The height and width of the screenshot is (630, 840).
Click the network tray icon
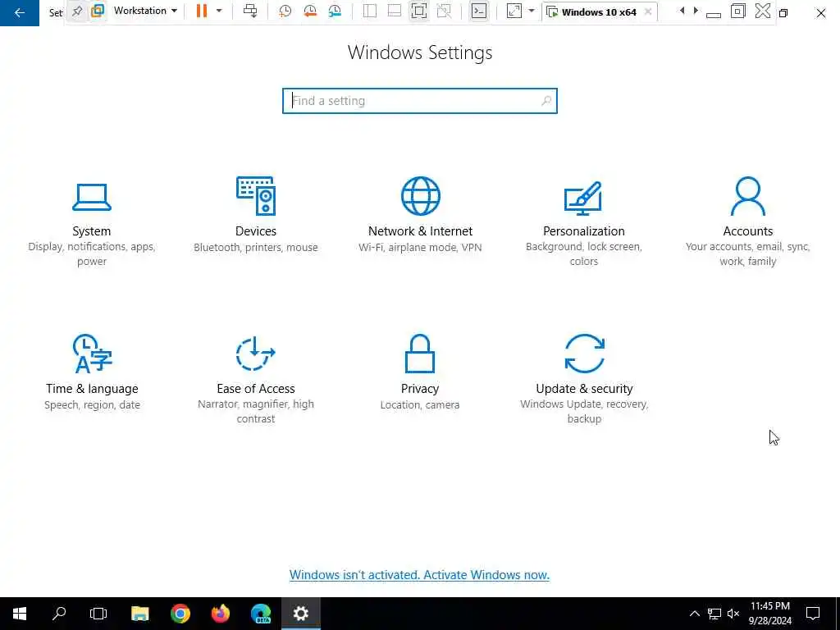(x=714, y=614)
